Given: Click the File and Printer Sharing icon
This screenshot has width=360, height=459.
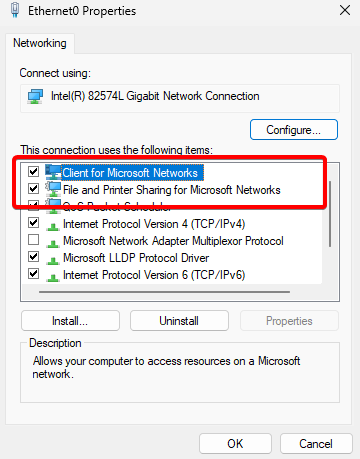Looking at the screenshot, I should click(53, 189).
